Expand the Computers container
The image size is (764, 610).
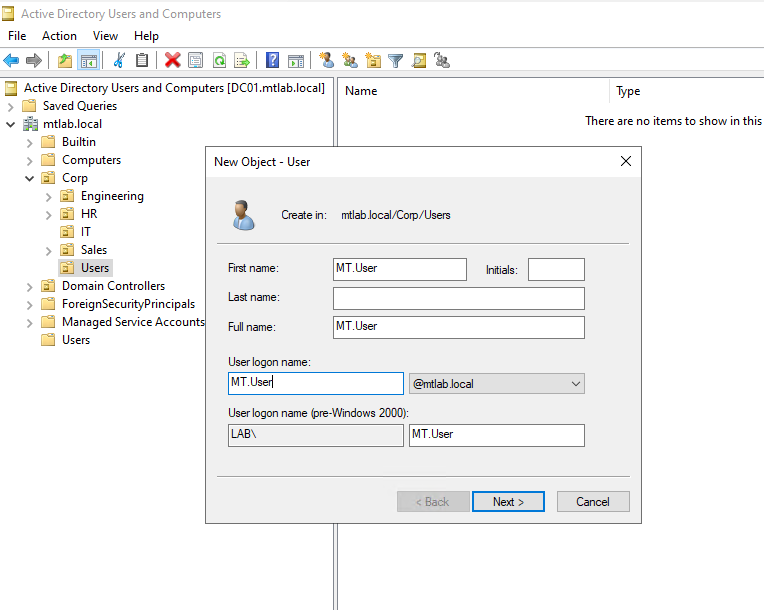pyautogui.click(x=30, y=160)
